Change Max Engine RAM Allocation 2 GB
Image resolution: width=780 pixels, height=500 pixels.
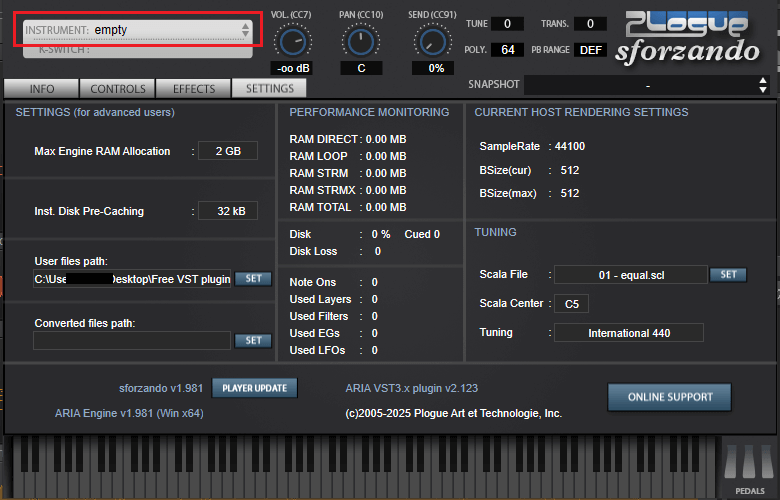[228, 151]
